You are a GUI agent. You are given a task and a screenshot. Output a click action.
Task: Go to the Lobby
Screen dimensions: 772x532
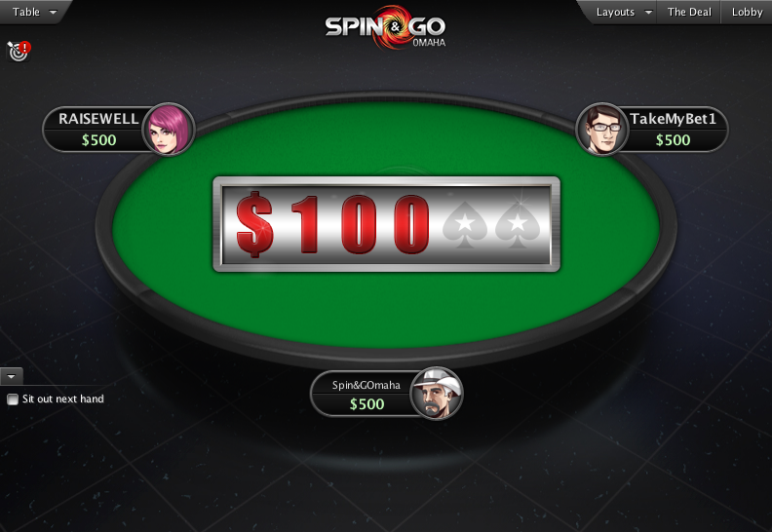tap(747, 12)
